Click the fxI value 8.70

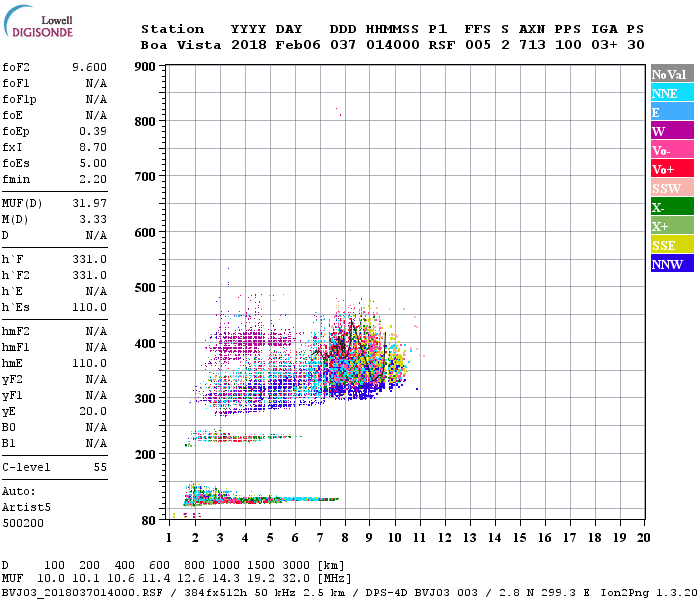93,147
